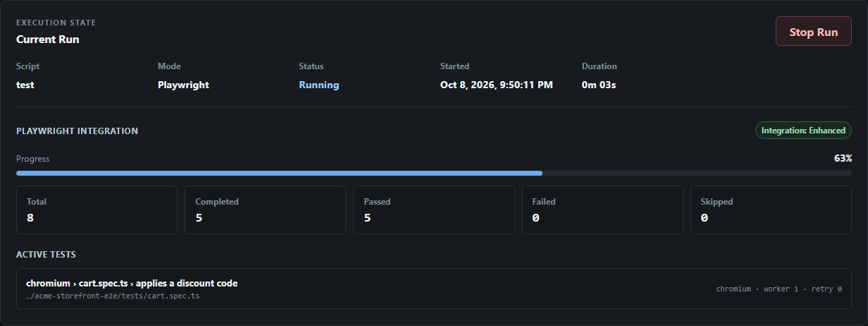Click the Playwright mode value
This screenshot has width=868, height=326.
coord(183,85)
